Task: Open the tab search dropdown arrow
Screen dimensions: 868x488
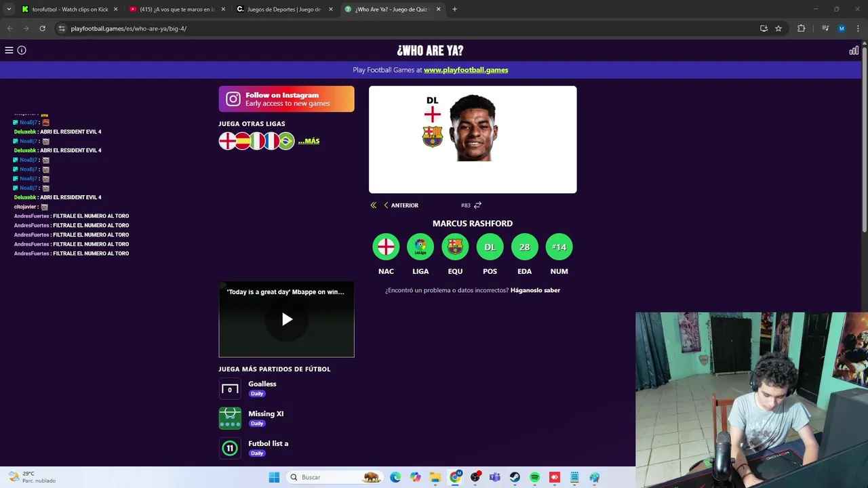Action: pos(9,9)
